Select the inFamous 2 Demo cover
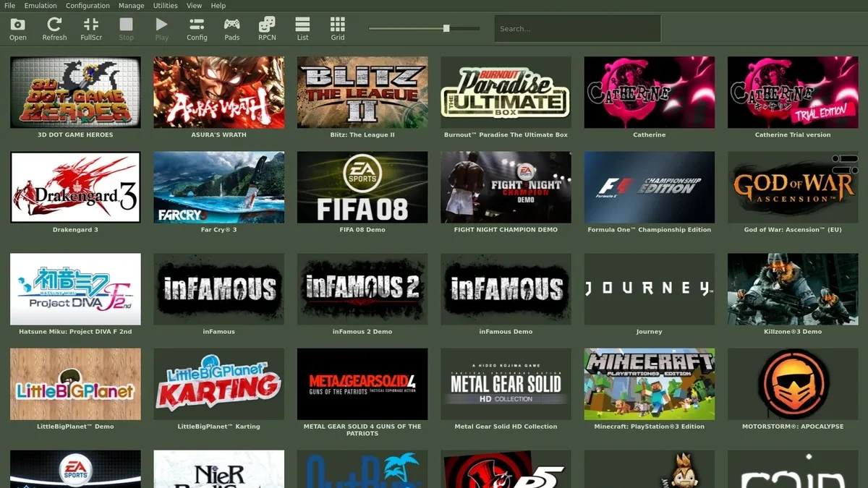This screenshot has width=868, height=488. coord(362,289)
